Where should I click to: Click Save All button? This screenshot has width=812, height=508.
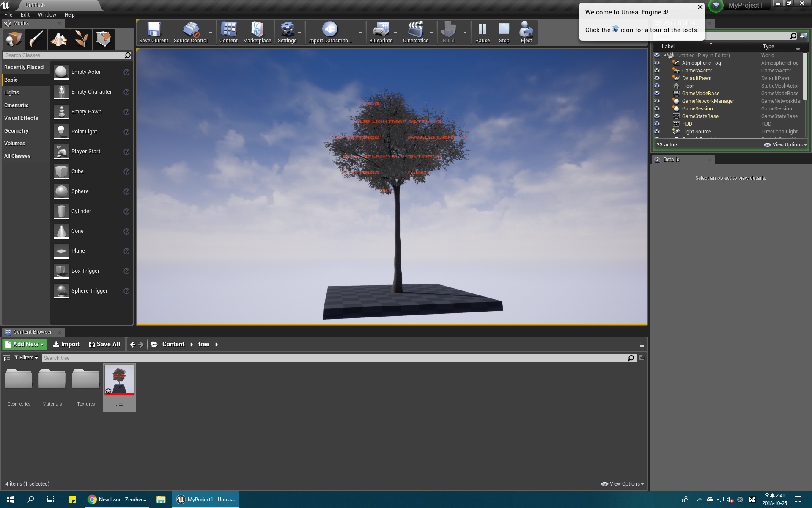pyautogui.click(x=104, y=345)
